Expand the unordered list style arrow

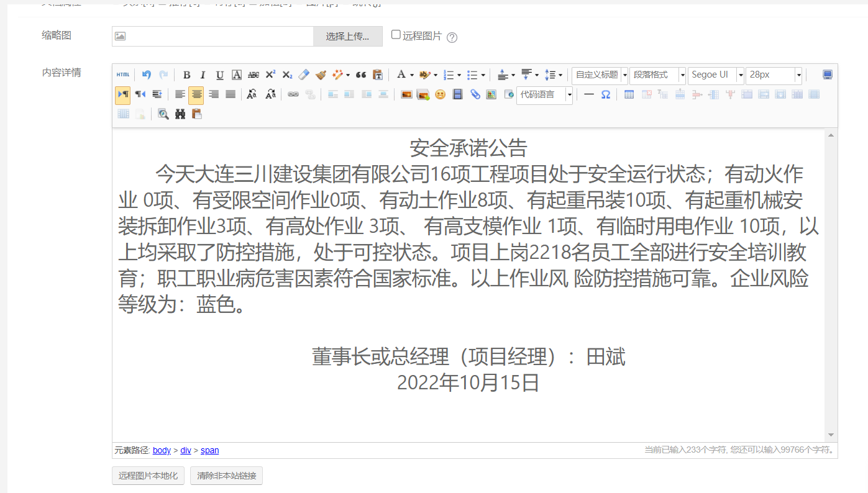[x=483, y=75]
